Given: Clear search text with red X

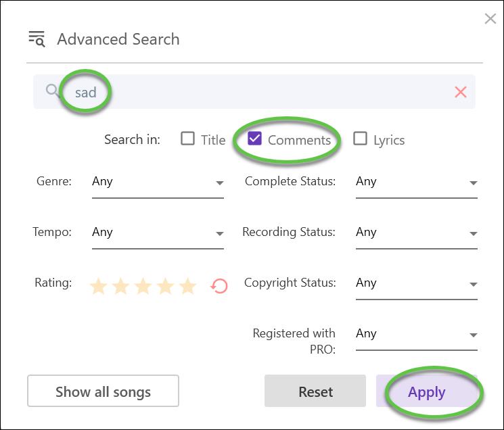Looking at the screenshot, I should (x=460, y=92).
